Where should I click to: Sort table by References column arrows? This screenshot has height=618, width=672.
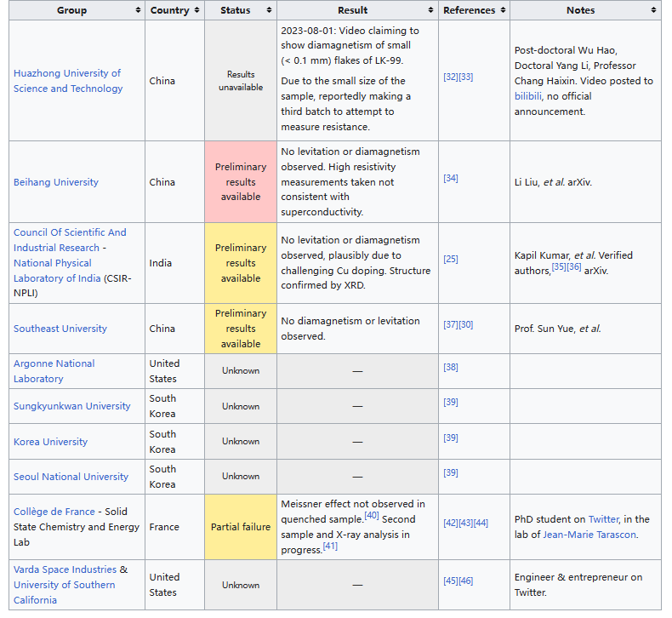click(x=503, y=10)
